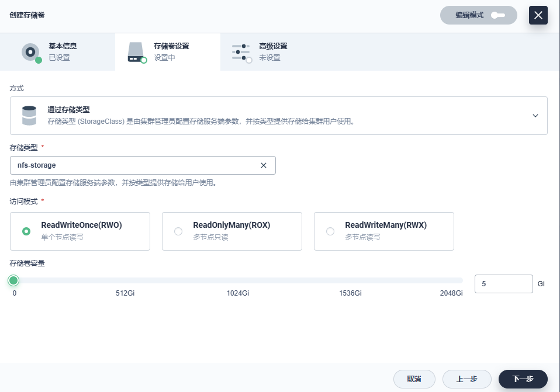Proceed with the 下一步 next button

[523, 379]
